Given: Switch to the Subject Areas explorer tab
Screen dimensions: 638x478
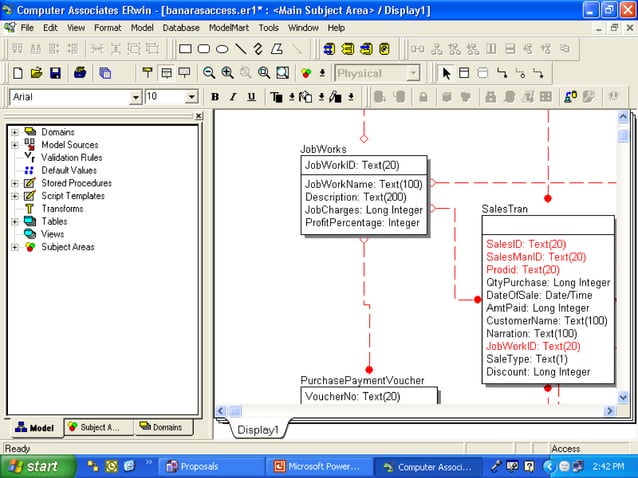Looking at the screenshot, I should [x=99, y=428].
